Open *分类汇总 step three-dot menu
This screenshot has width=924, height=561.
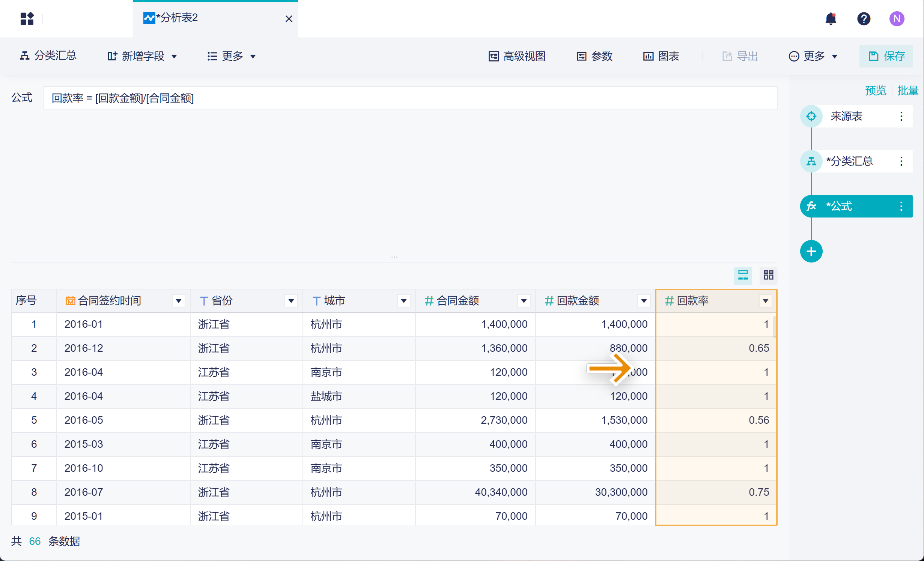(x=901, y=161)
